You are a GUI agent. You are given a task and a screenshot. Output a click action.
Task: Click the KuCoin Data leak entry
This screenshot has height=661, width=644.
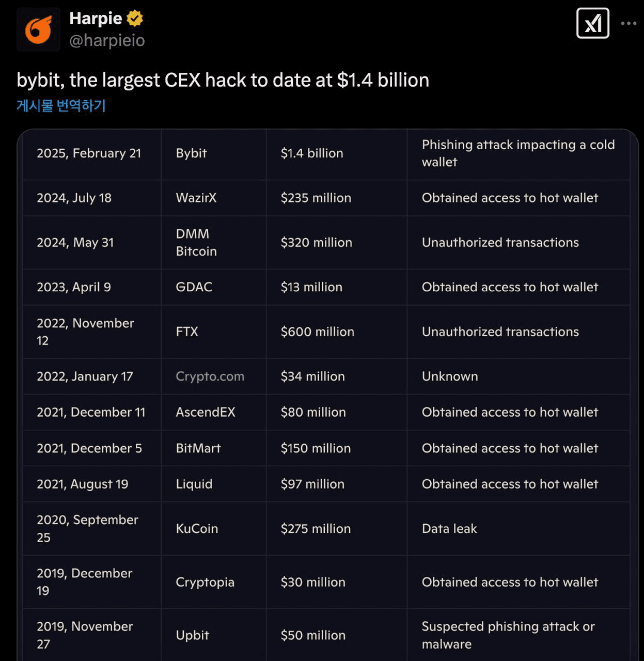[448, 528]
